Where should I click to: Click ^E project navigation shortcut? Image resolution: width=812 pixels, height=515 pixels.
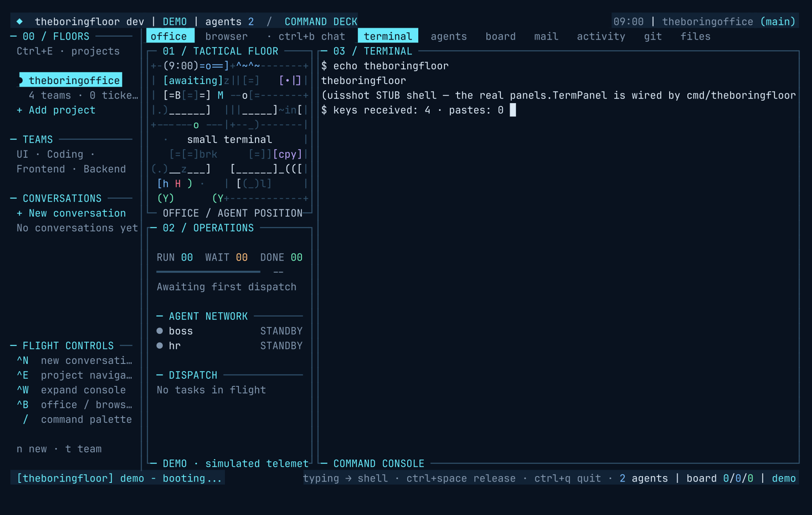[x=74, y=375]
